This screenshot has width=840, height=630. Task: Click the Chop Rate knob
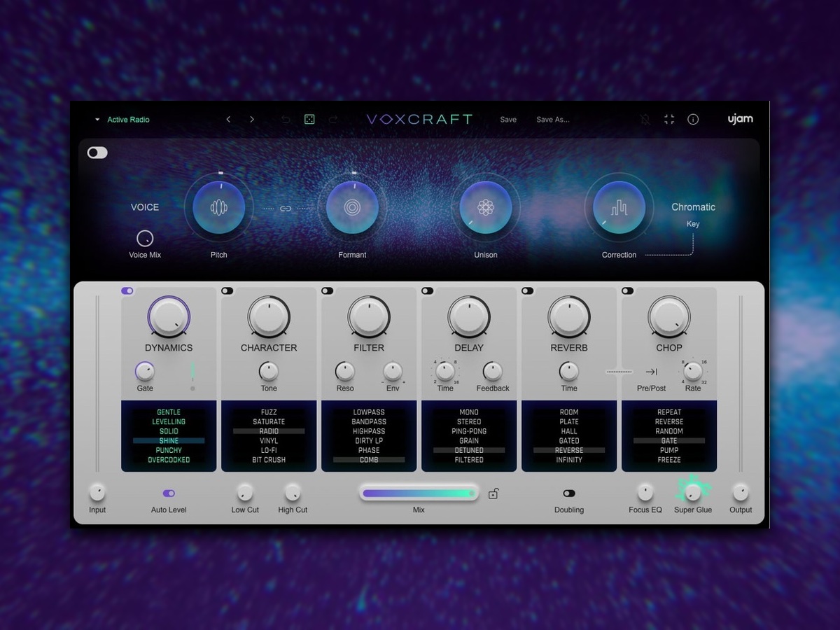pyautogui.click(x=693, y=371)
